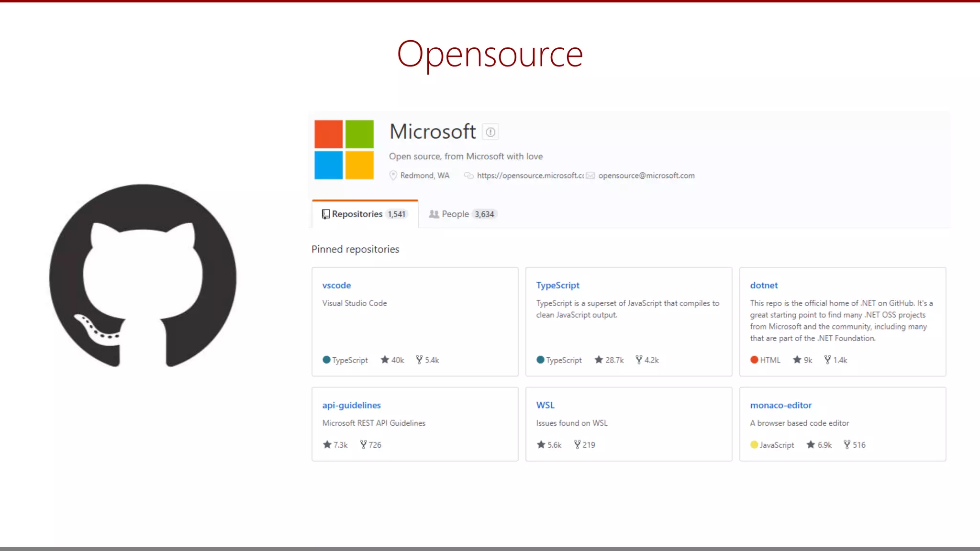This screenshot has height=551, width=980.
Task: Open the api-guidelines repository link
Action: click(351, 405)
